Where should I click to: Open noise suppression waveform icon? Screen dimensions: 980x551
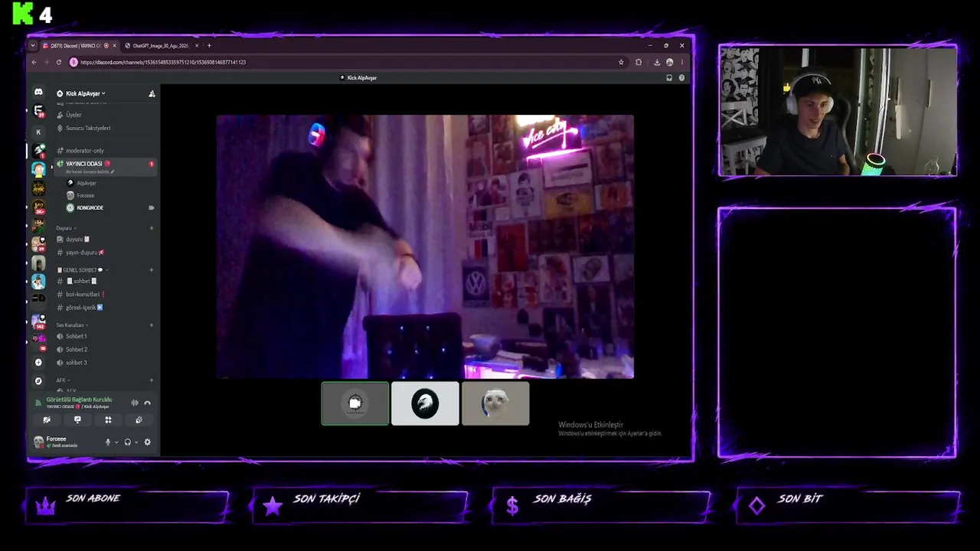click(x=135, y=403)
